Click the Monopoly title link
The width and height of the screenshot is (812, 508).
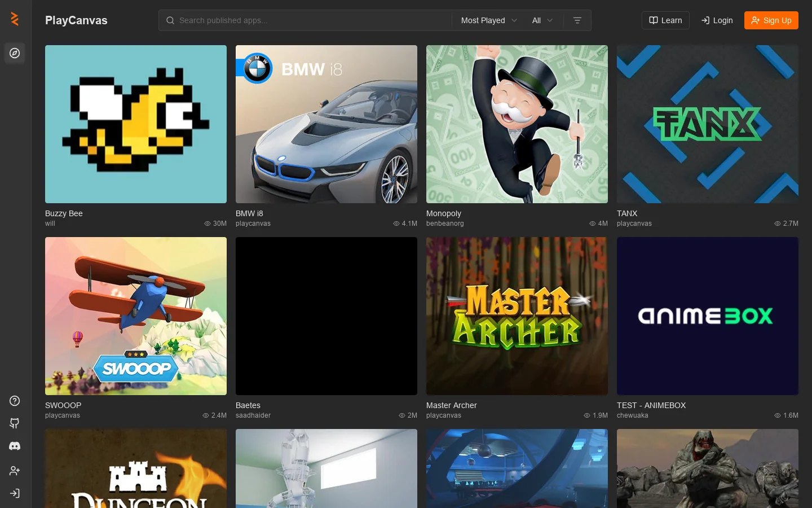(444, 213)
